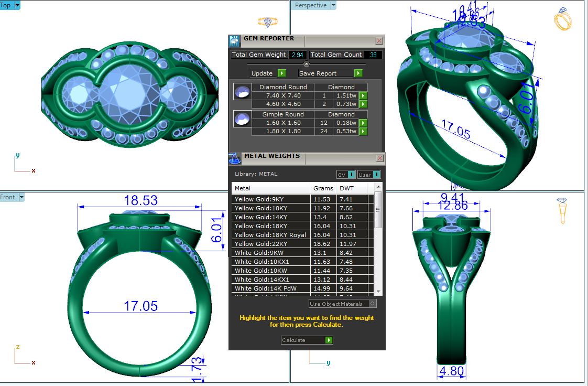The height and width of the screenshot is (386, 588).
Task: Select Yellow Gold:18KY in metal list
Action: tap(270, 226)
